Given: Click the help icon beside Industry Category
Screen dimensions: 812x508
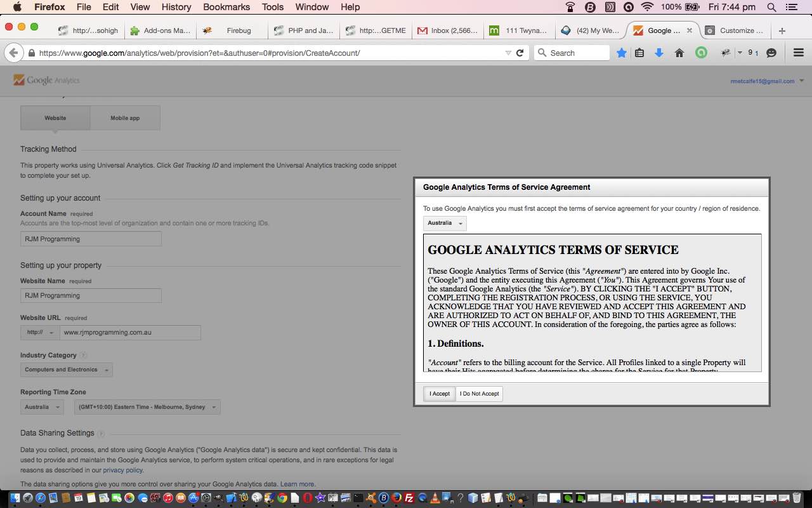Looking at the screenshot, I should [83, 356].
